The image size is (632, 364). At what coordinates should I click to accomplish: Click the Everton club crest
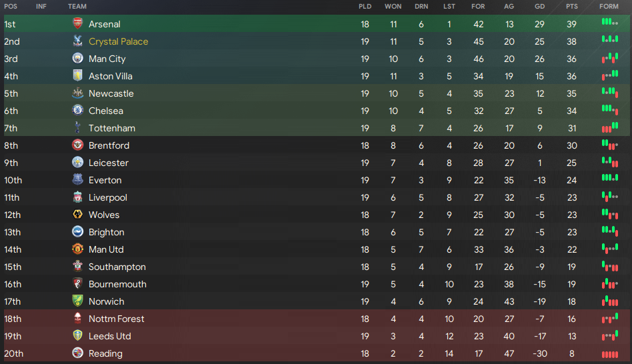click(x=77, y=179)
